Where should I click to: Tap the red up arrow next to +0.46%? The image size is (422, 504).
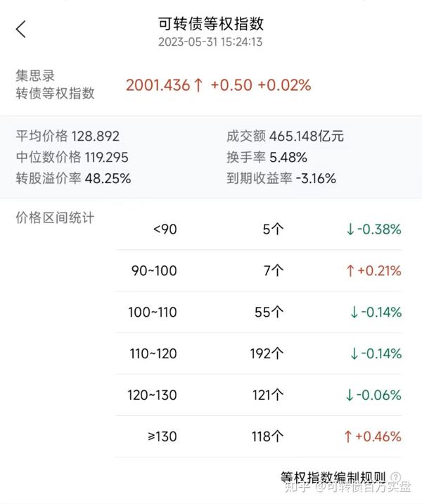348,436
